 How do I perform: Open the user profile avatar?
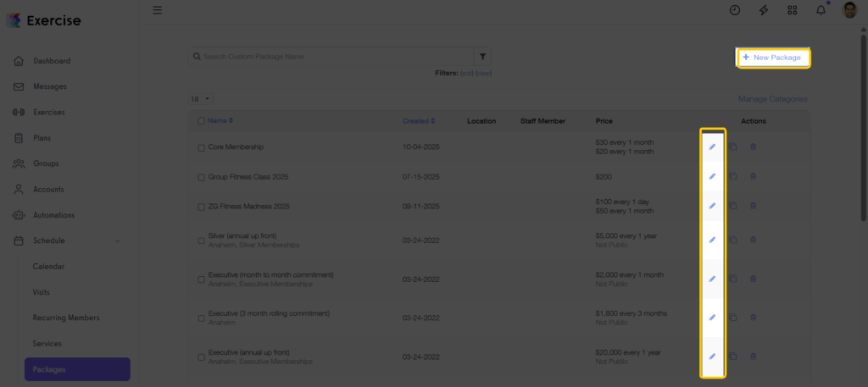click(849, 10)
